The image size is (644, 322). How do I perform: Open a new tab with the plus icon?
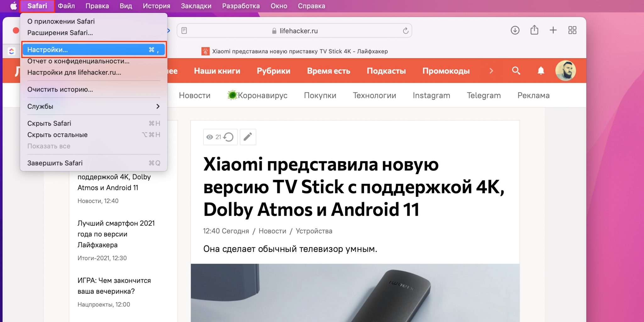pyautogui.click(x=553, y=30)
